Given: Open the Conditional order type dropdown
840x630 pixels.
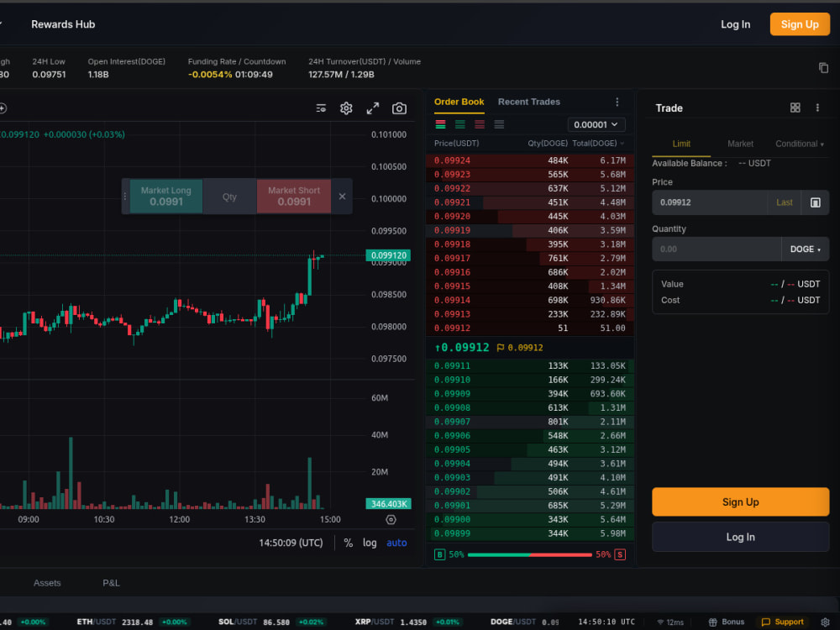Looking at the screenshot, I should click(800, 144).
